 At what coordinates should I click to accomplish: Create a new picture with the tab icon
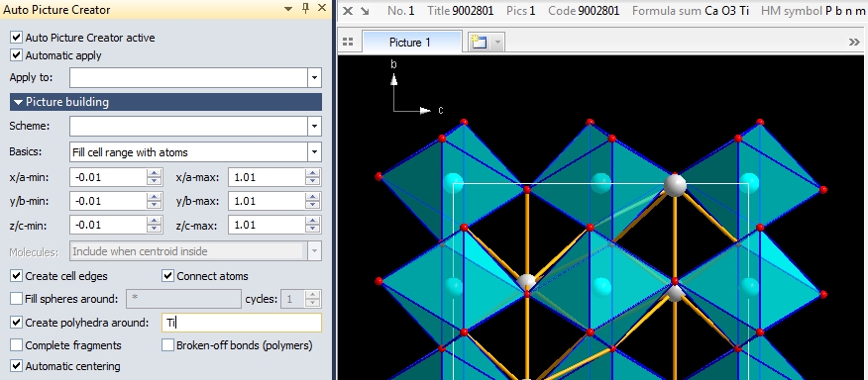tap(479, 42)
